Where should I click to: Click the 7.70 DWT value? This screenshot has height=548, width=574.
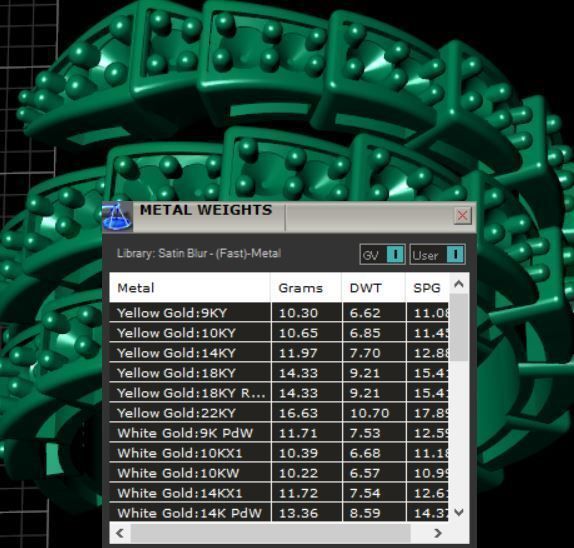tap(365, 353)
